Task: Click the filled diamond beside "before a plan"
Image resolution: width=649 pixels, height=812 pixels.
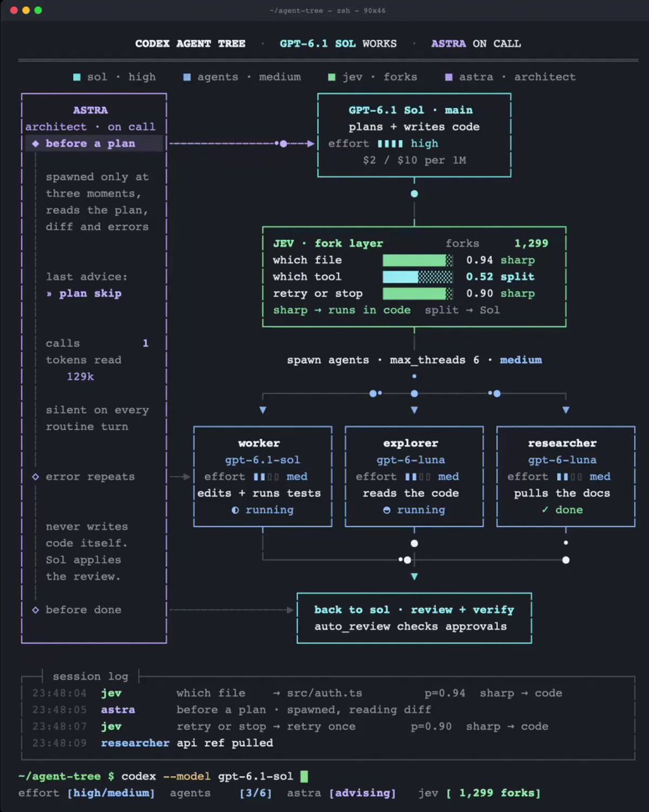Action: coord(35,144)
